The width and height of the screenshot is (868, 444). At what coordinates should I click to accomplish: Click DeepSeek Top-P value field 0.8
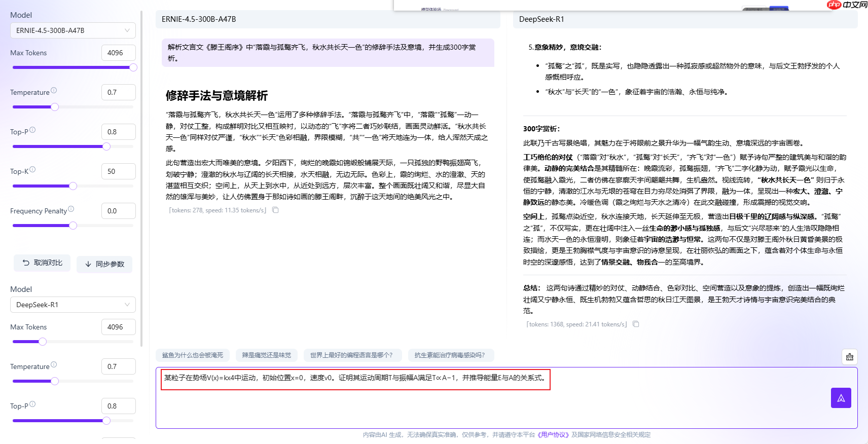tap(119, 406)
